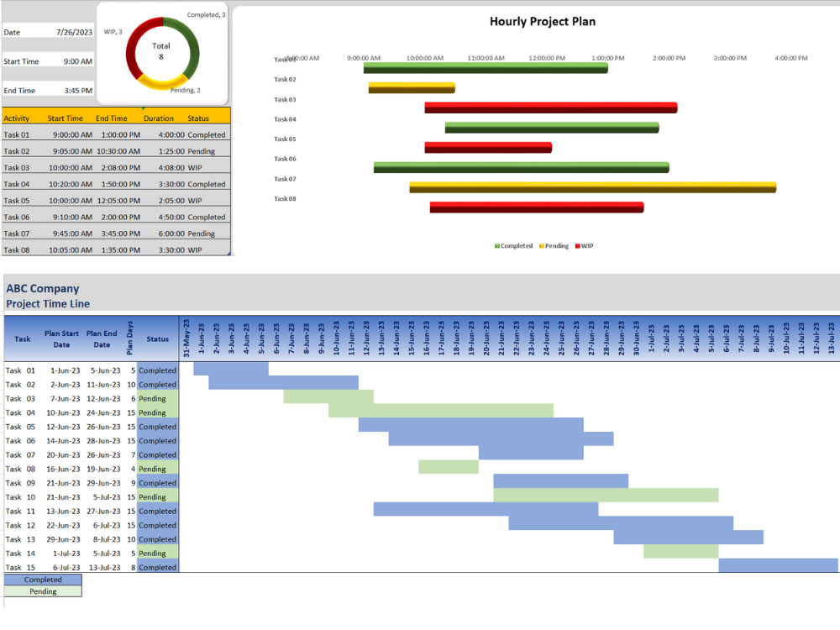Select the red bar for Task 03 in the hourly chart

(550, 107)
